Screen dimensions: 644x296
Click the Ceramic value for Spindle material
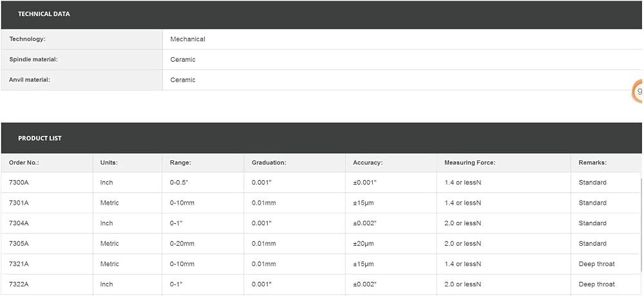coord(183,60)
